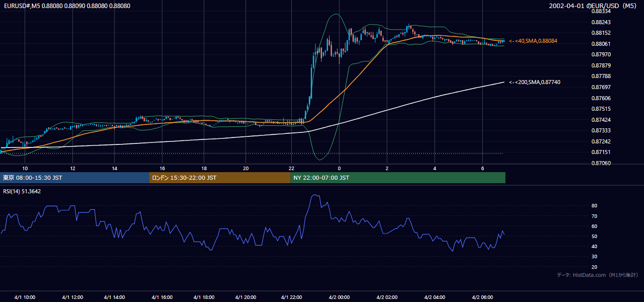The height and width of the screenshot is (302, 644).
Task: Click price level 0.88334 on axis
Action: (601, 11)
